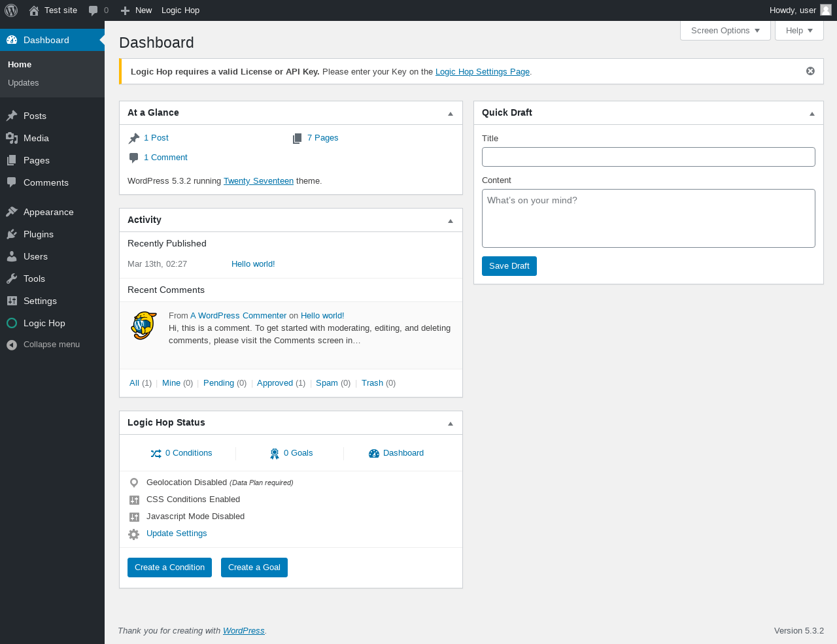
Task: Click the Media icon in sidebar
Action: pyautogui.click(x=12, y=138)
